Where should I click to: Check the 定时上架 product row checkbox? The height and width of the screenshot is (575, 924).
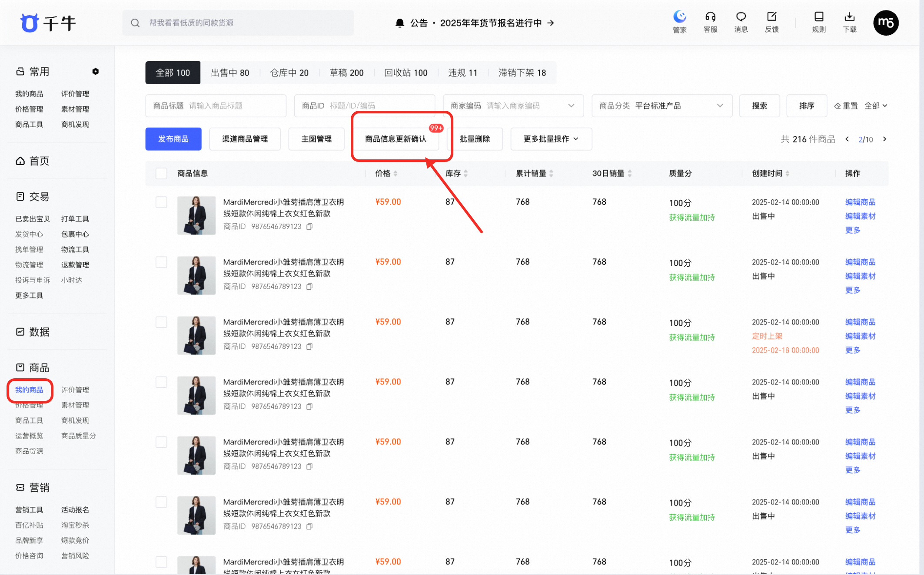(x=161, y=322)
